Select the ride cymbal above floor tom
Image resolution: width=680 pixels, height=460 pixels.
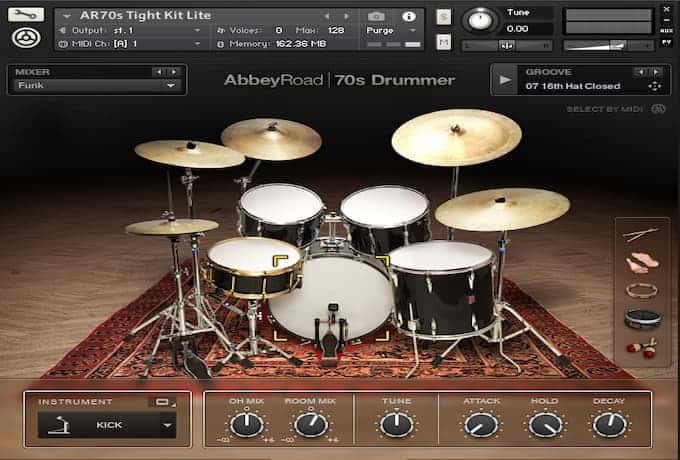(502, 209)
